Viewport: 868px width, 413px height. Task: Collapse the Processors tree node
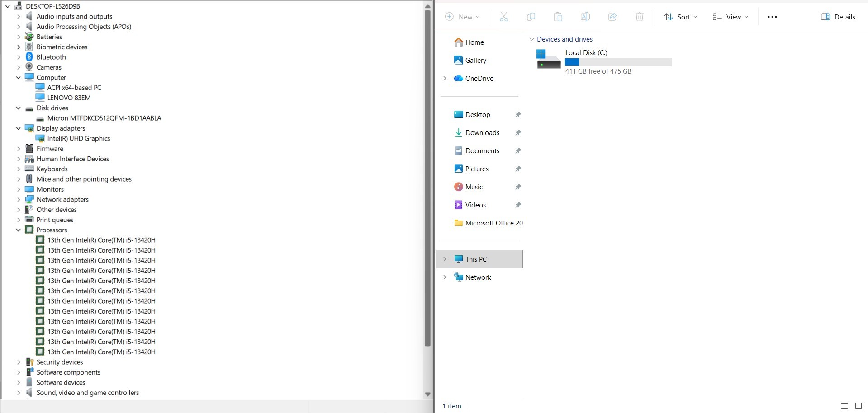[x=19, y=230]
